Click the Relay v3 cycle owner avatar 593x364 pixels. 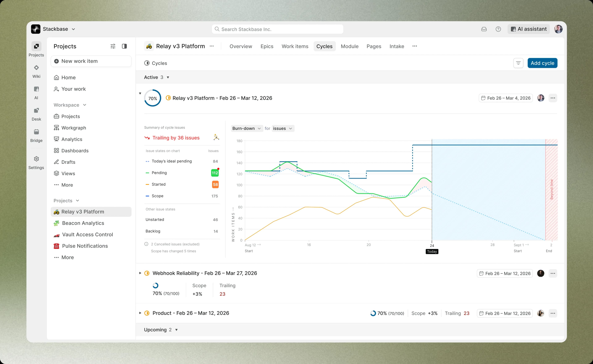pyautogui.click(x=541, y=98)
